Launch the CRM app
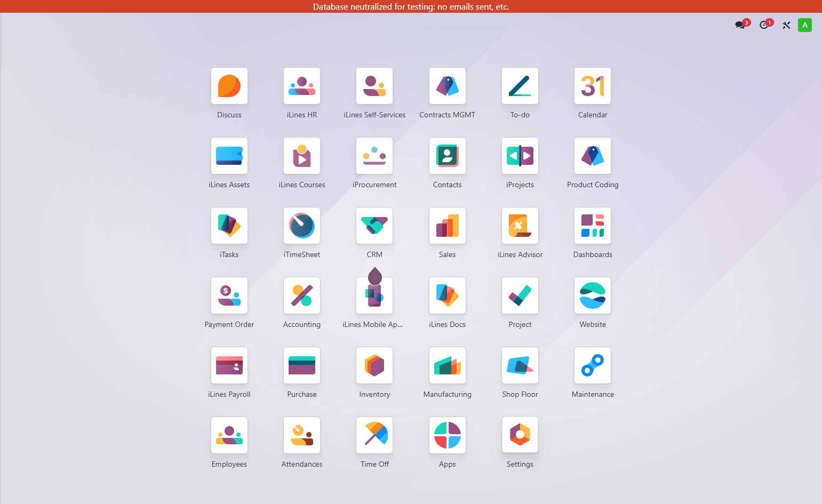The width and height of the screenshot is (822, 504). (x=374, y=226)
